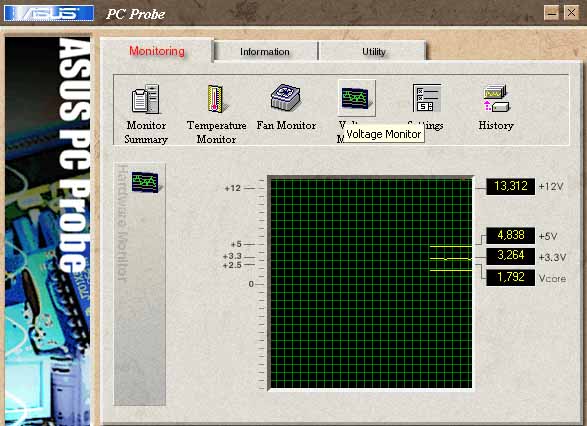Switch to the Monitoring tab
587x426 pixels.
157,51
